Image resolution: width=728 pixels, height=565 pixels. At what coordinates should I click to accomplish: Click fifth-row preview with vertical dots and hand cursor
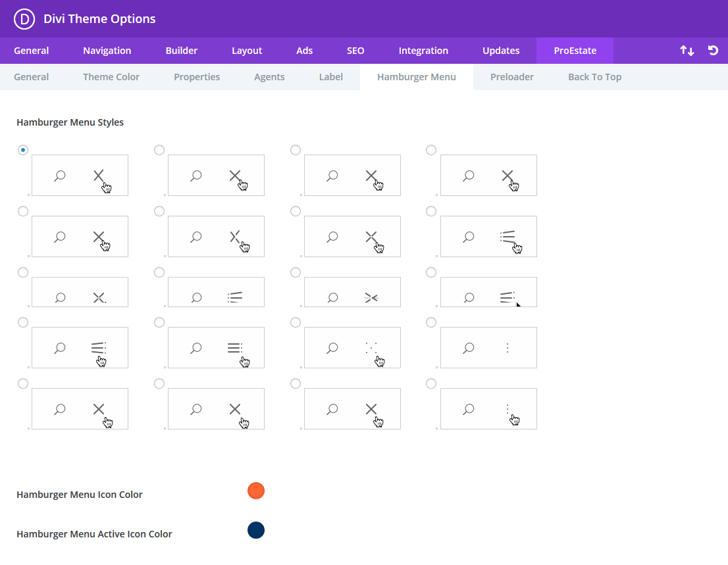coord(488,409)
